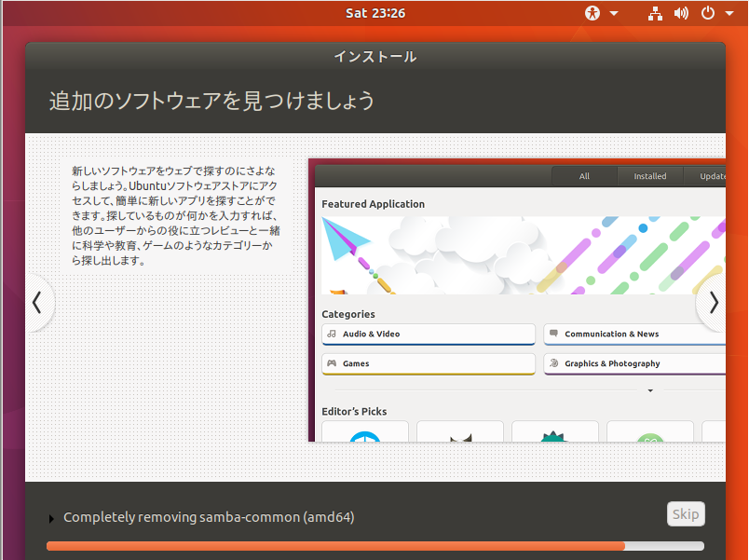Switch to the Installed tab

tap(650, 176)
